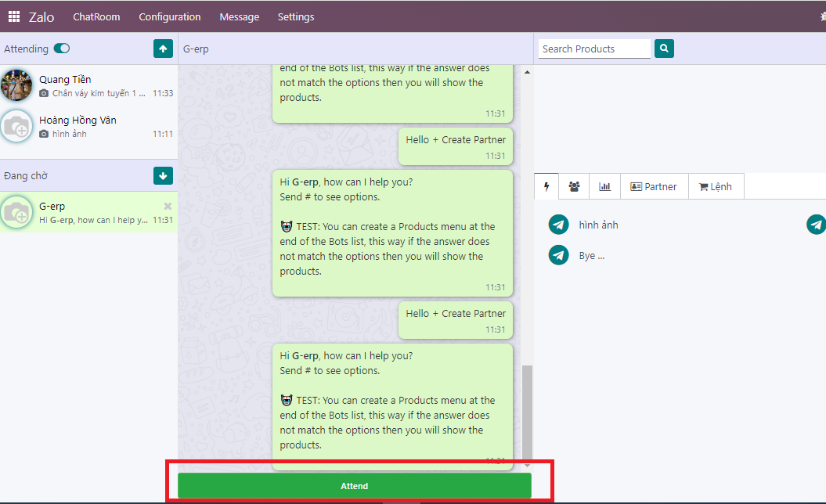Screen dimensions: 826x504
Task: Click the 'Bye ...' quick reply text
Action: [592, 255]
